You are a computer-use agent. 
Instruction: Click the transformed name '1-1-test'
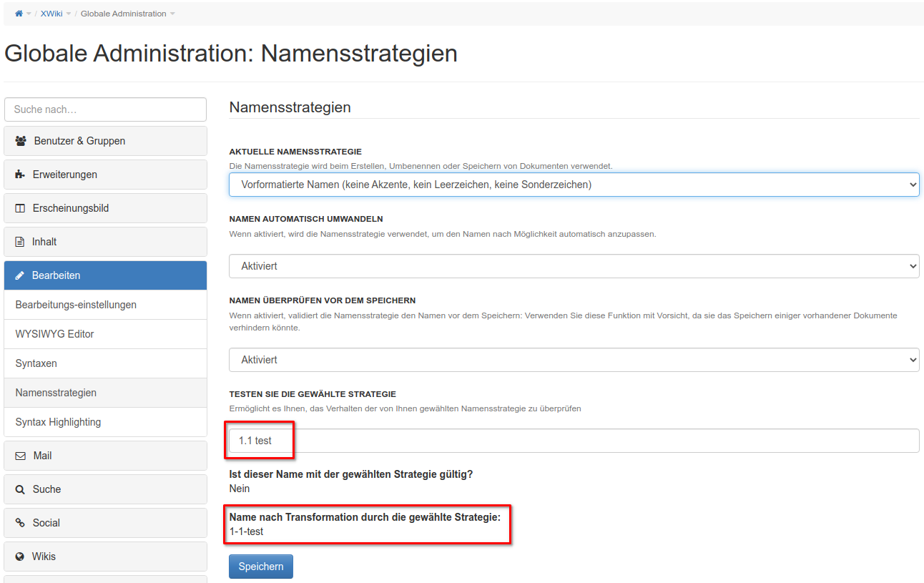click(x=247, y=531)
